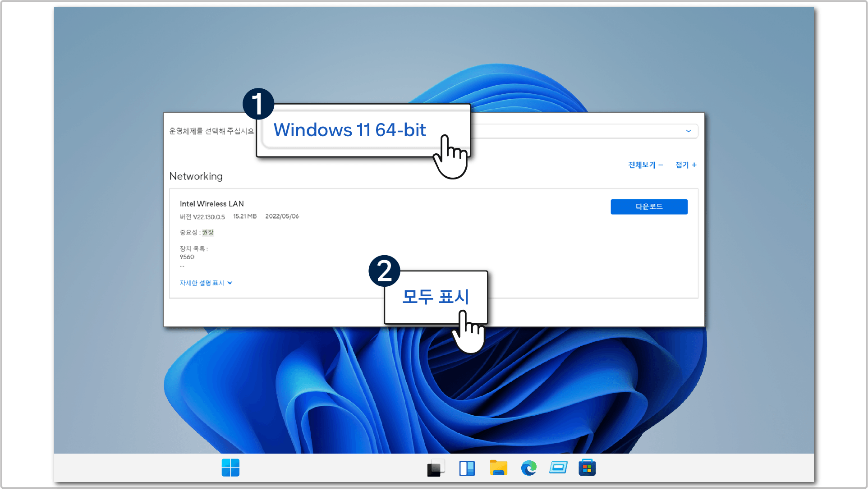This screenshot has height=491, width=868.
Task: Expand the operating system dropdown chevron
Action: [x=688, y=131]
